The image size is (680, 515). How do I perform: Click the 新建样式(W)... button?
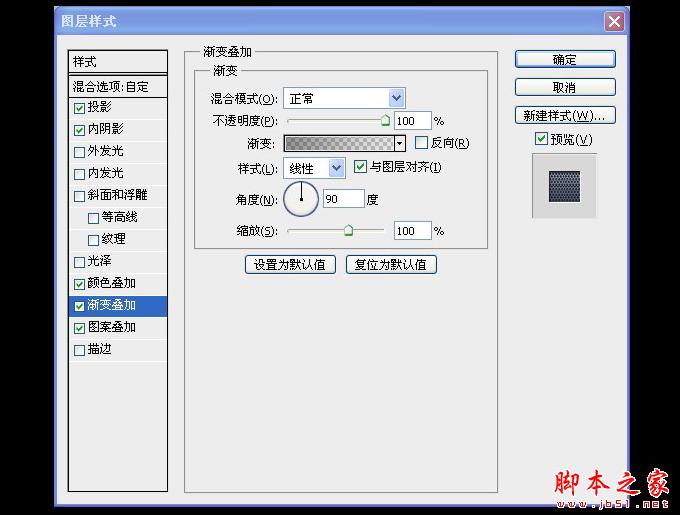(x=565, y=116)
